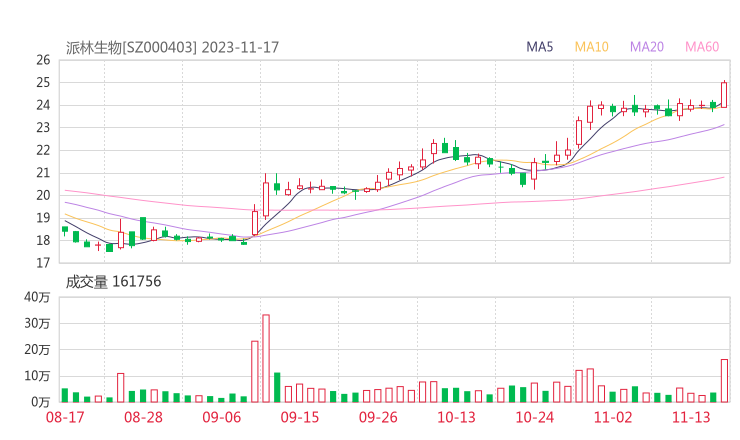This screenshot has width=740, height=440.
Task: Click the 10-24 date axis label
Action: pos(534,417)
